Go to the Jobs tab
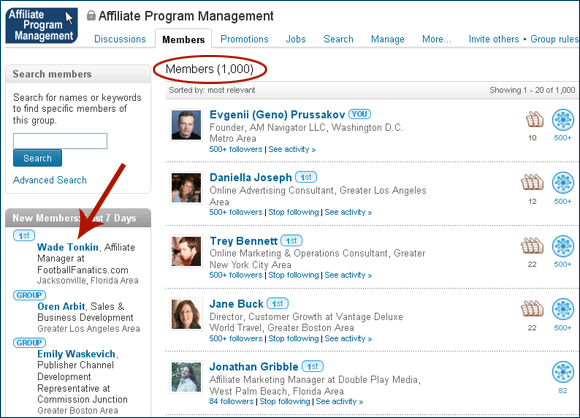 [x=296, y=39]
